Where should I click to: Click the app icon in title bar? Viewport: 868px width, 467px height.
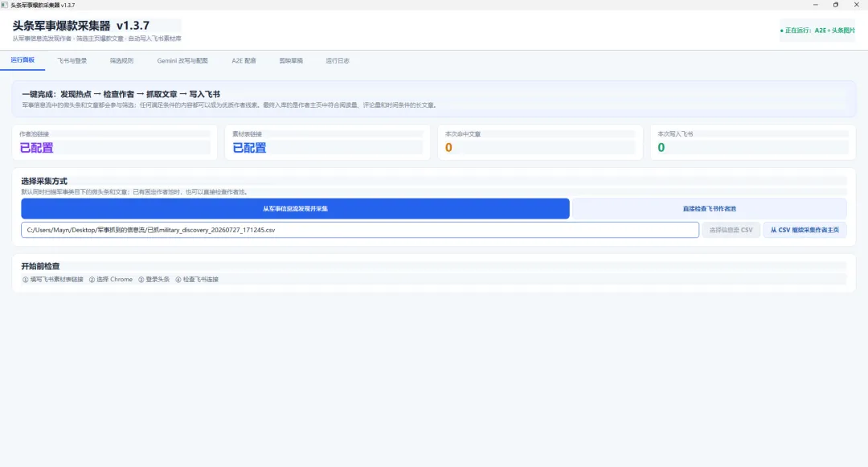pos(5,5)
